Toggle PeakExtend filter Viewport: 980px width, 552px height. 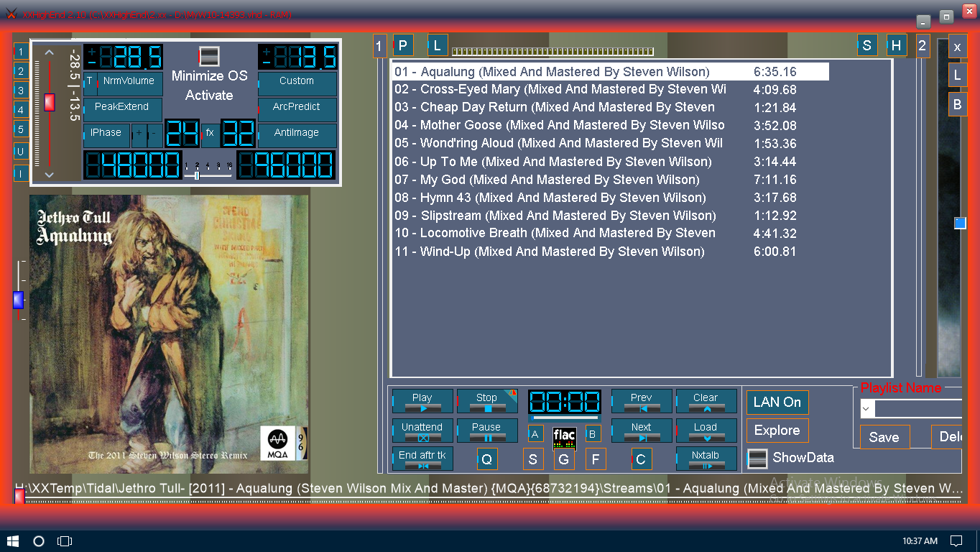click(x=123, y=110)
